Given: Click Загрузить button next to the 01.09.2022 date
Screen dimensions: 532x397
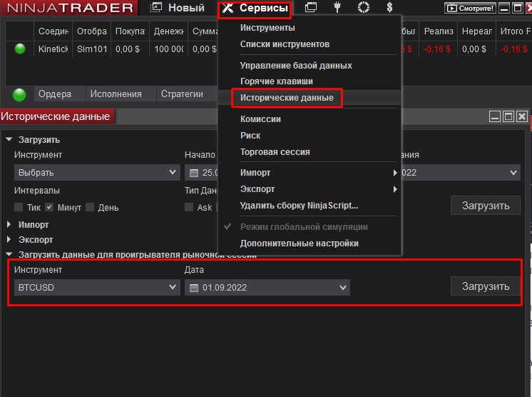Looking at the screenshot, I should tap(486, 286).
